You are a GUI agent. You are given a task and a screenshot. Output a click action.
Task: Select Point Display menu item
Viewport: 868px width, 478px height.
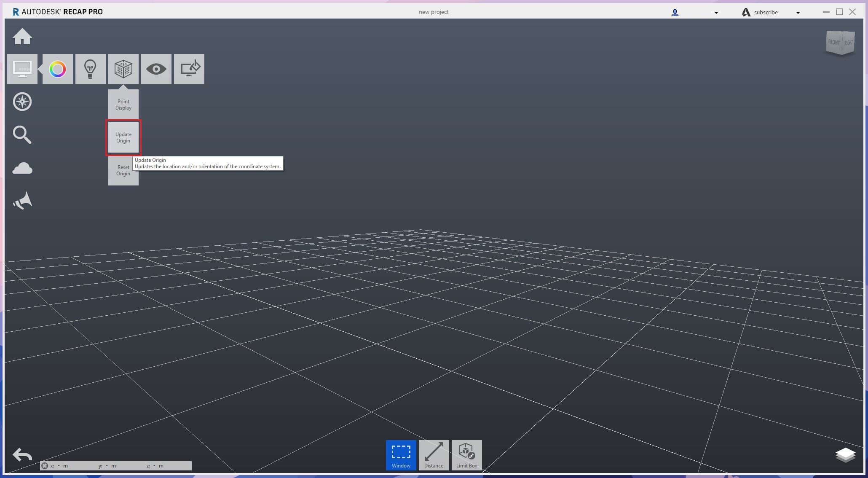tap(123, 105)
